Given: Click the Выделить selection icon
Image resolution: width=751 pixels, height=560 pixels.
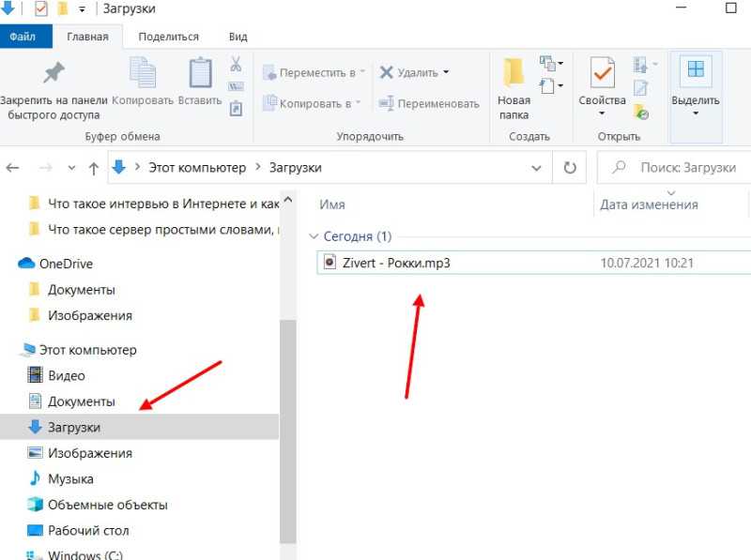Looking at the screenshot, I should pyautogui.click(x=696, y=69).
